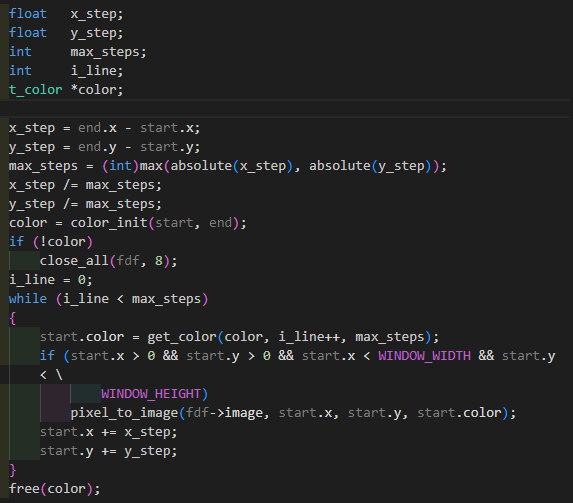The width and height of the screenshot is (573, 503).
Task: Click 'i_line = 0;' assignment line
Action: (51, 280)
